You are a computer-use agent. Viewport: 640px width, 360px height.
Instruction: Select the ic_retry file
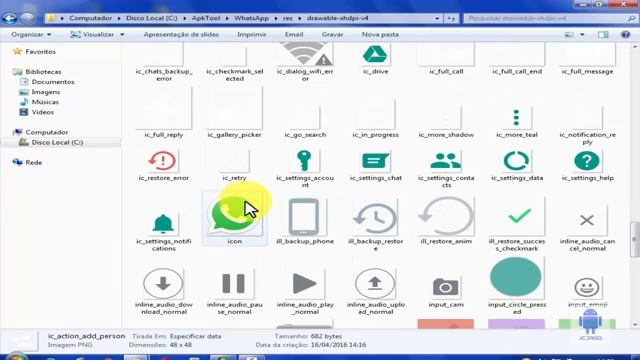coord(234,161)
